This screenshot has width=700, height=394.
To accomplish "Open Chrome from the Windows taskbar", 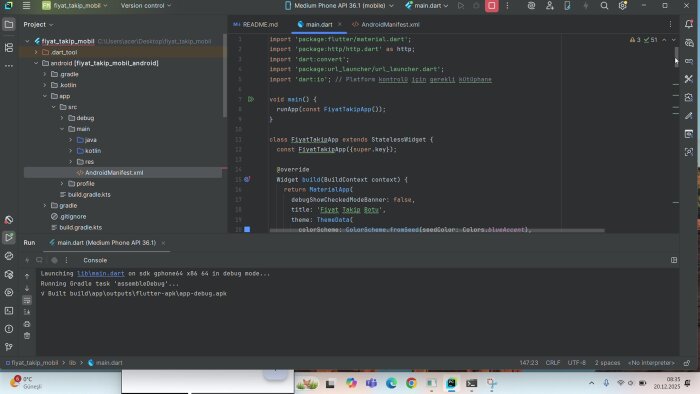I will coord(411,383).
